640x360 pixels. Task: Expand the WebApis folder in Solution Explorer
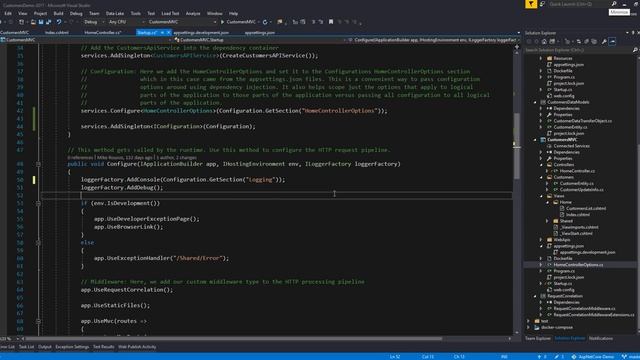541,240
